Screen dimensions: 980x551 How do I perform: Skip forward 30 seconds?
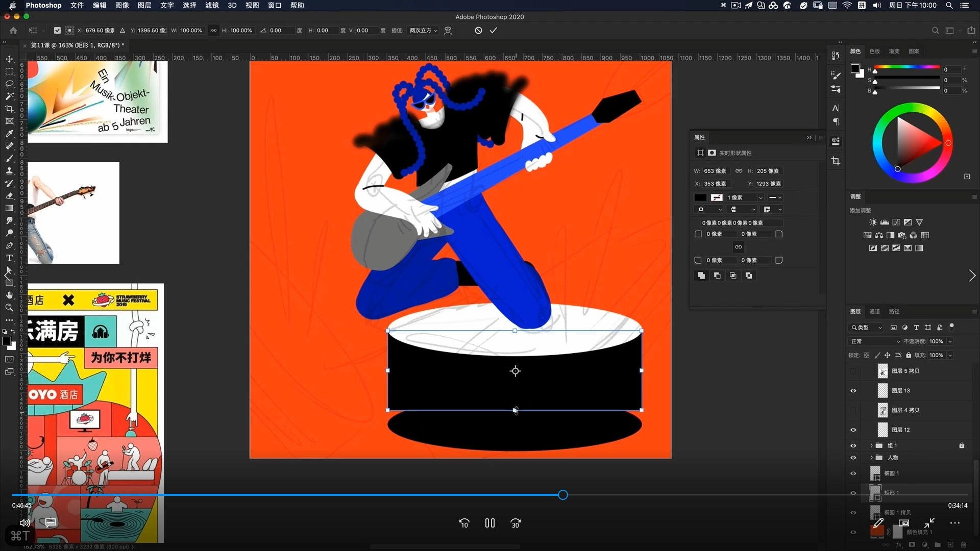point(515,523)
